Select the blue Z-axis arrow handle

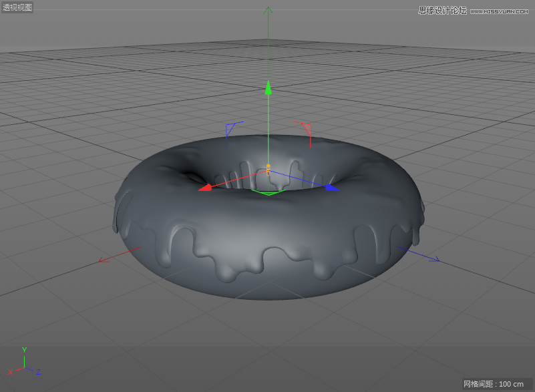(330, 188)
